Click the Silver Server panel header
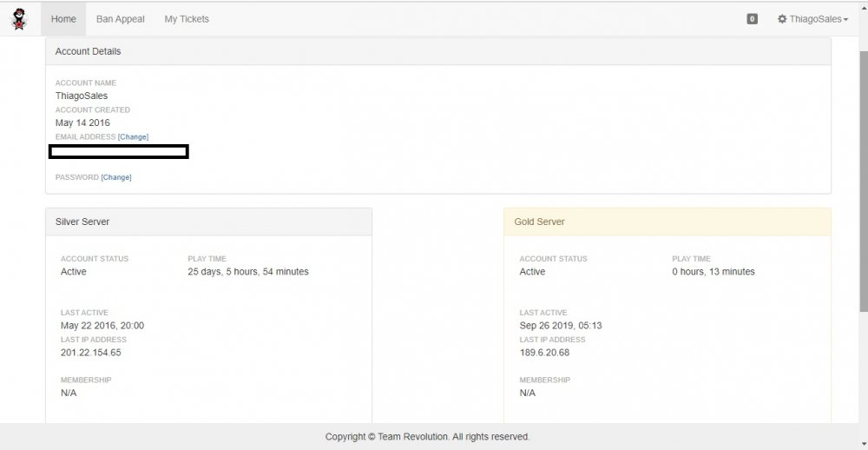 208,222
